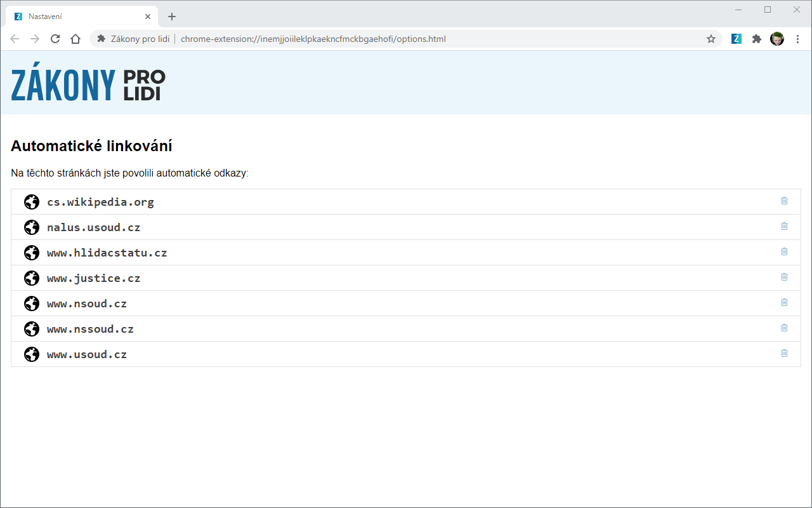Open the Chrome profile avatar

pyautogui.click(x=777, y=39)
